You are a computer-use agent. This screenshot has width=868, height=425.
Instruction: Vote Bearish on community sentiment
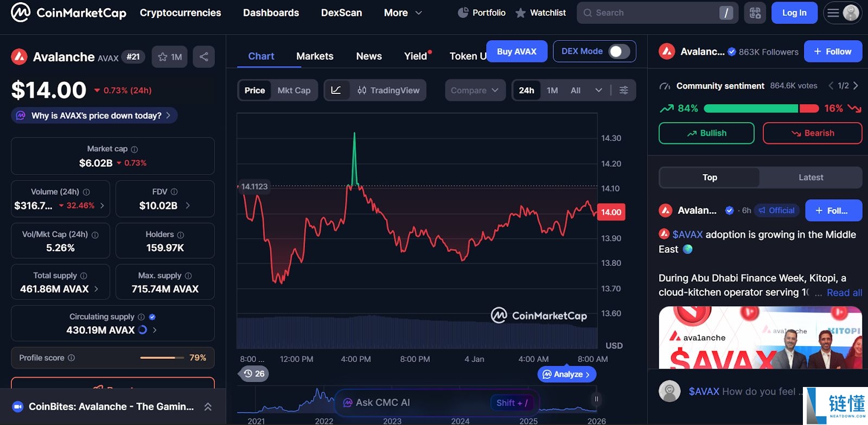coord(812,133)
